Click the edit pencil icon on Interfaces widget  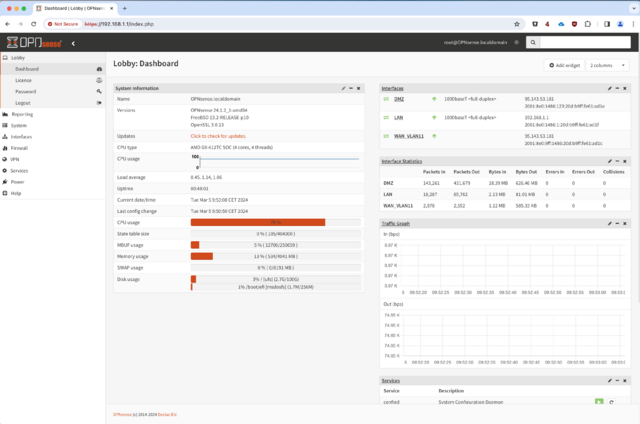point(609,88)
